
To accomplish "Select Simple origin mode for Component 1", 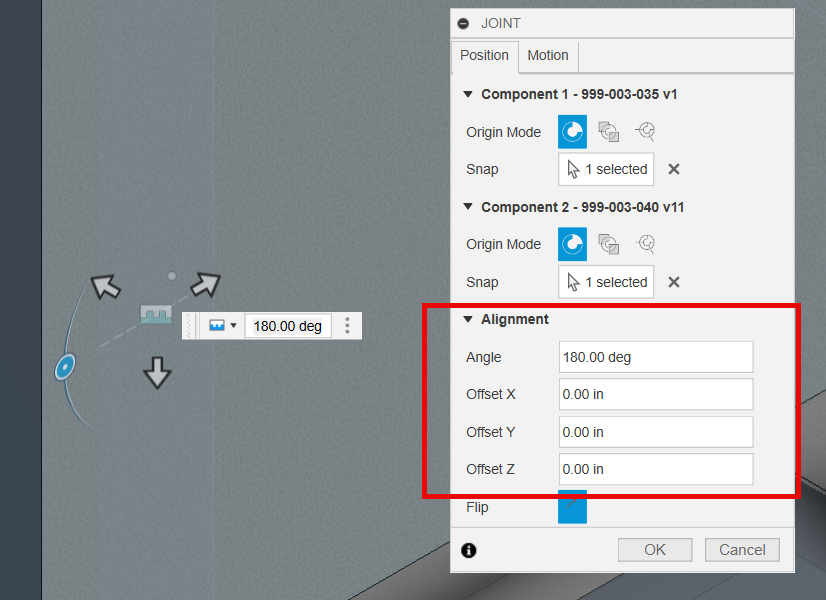I will (572, 131).
